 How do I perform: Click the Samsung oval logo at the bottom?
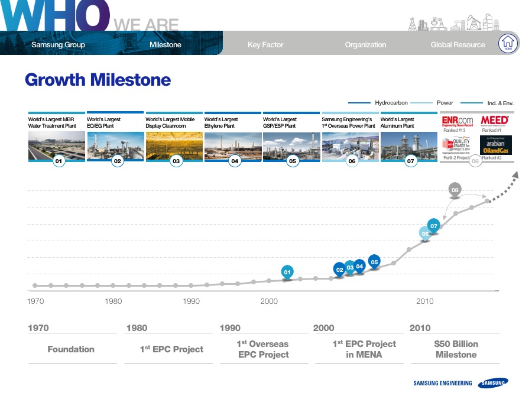click(x=494, y=382)
